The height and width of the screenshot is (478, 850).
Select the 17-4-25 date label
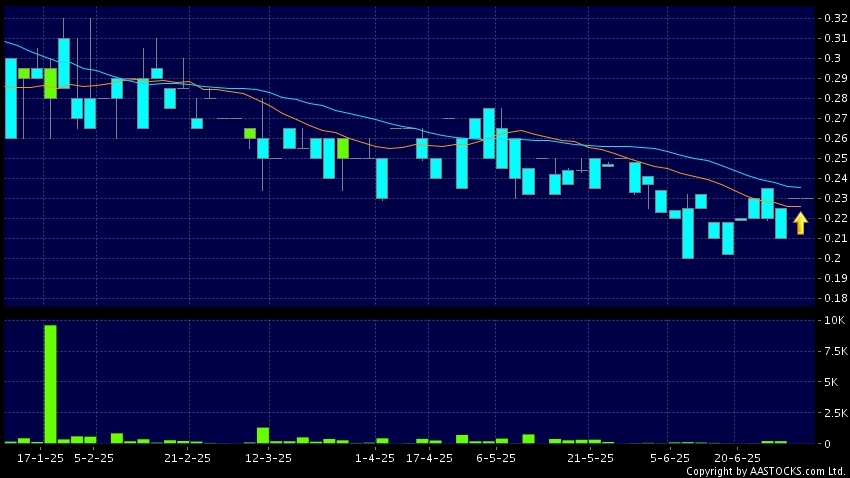(x=429, y=458)
